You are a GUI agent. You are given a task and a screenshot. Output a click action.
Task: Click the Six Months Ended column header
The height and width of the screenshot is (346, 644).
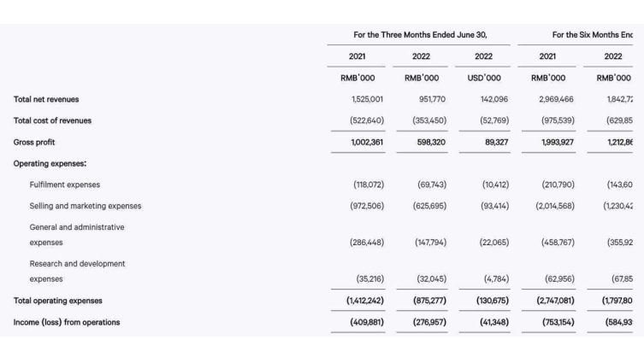[x=592, y=35]
